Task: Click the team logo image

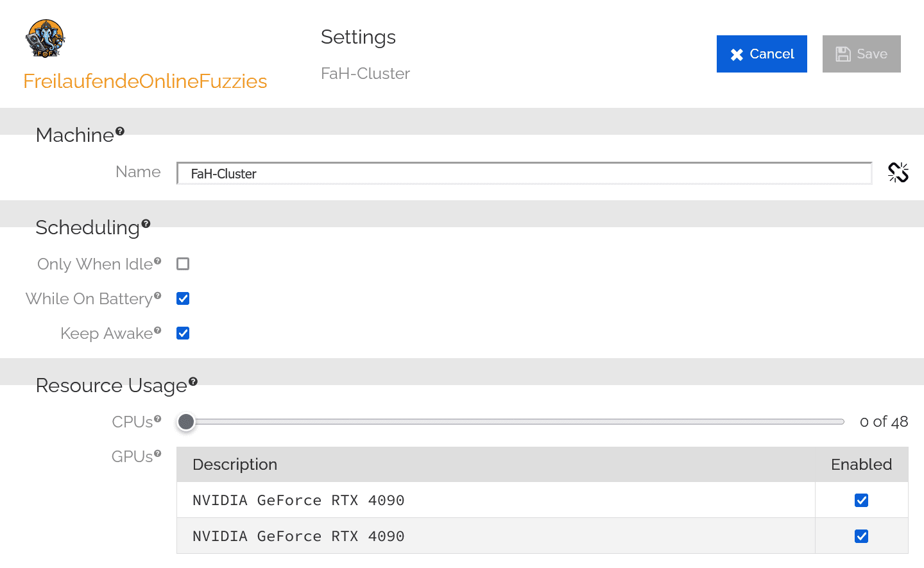Action: point(45,39)
